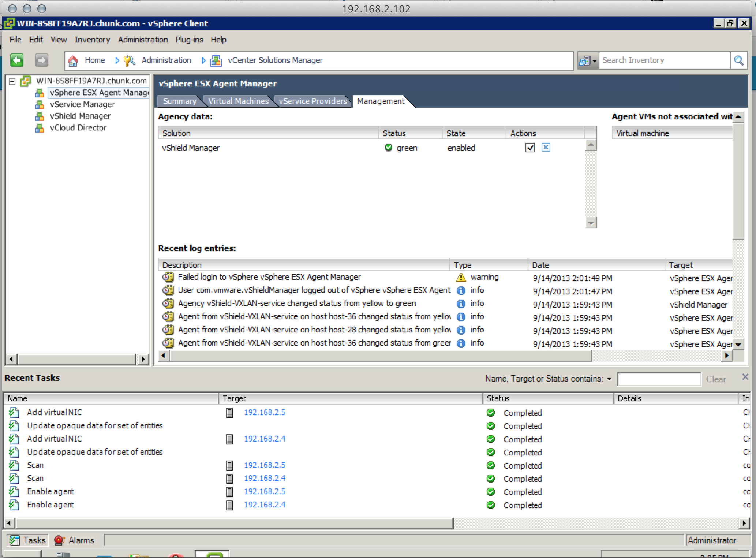Toggle the vShield Manager actions checkbox
The width and height of the screenshot is (756, 558).
(x=530, y=147)
